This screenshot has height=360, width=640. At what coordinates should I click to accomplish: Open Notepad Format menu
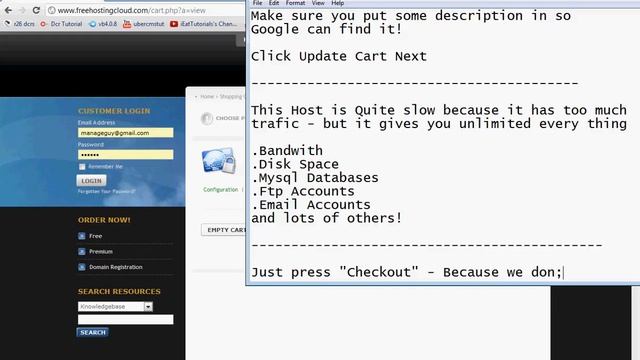pyautogui.click(x=295, y=3)
